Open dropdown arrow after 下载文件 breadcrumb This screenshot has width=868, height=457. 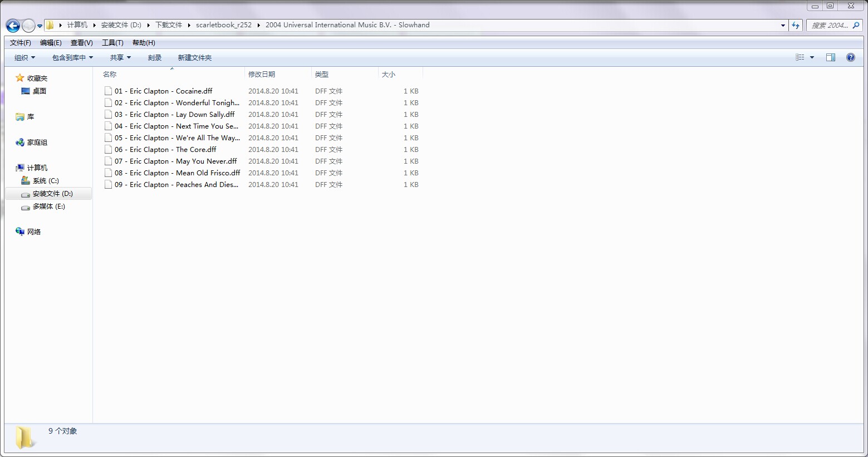(x=189, y=25)
